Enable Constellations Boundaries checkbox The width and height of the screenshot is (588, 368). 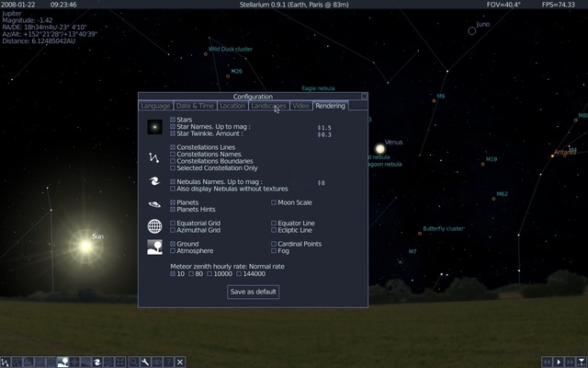(173, 161)
